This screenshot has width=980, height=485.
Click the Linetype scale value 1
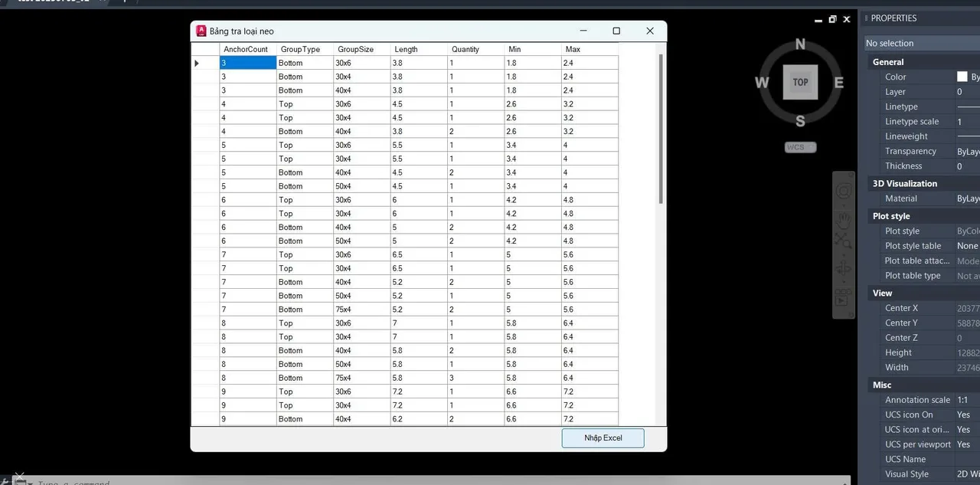point(959,122)
